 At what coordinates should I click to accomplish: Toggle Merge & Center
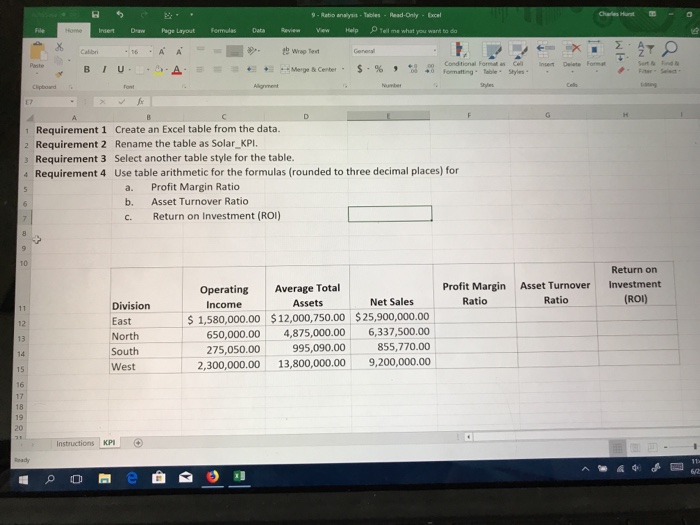(309, 69)
